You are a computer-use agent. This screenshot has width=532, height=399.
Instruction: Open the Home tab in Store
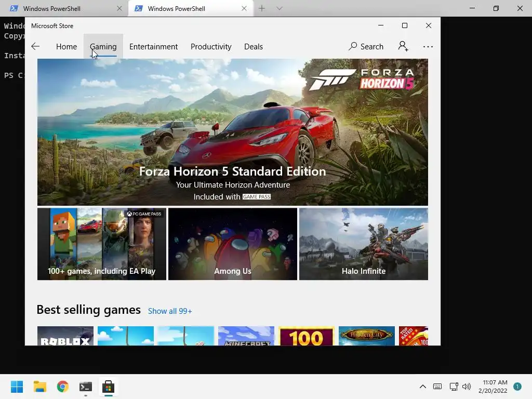pyautogui.click(x=66, y=46)
